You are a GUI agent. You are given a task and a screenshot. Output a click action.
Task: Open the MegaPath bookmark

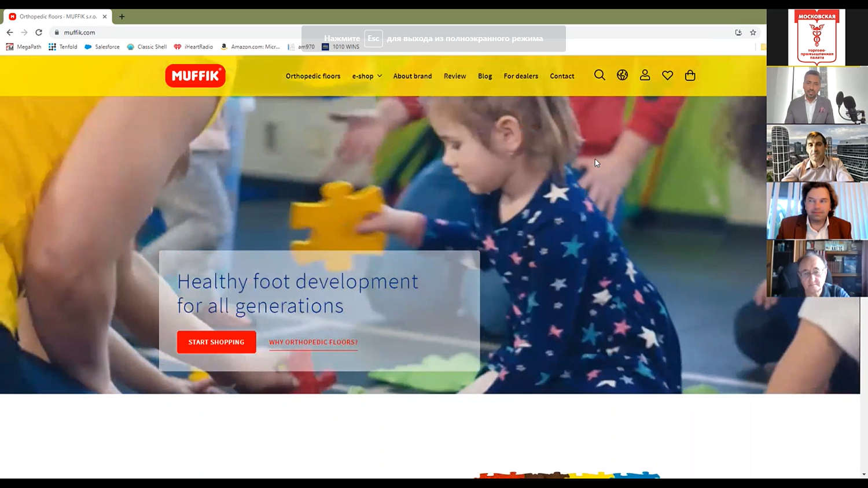[24, 47]
